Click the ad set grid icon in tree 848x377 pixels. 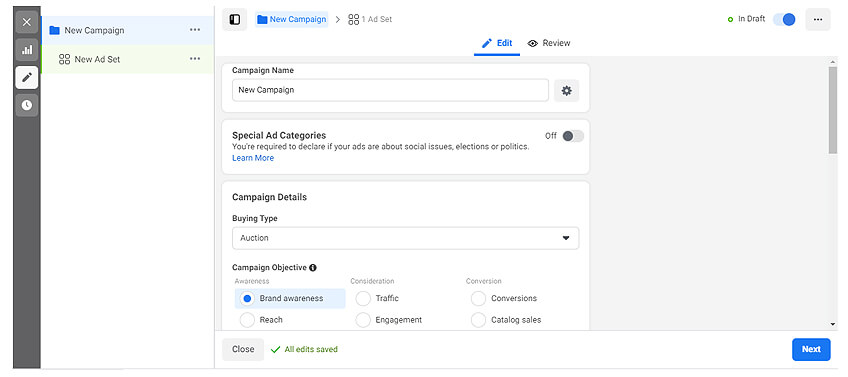pos(64,59)
